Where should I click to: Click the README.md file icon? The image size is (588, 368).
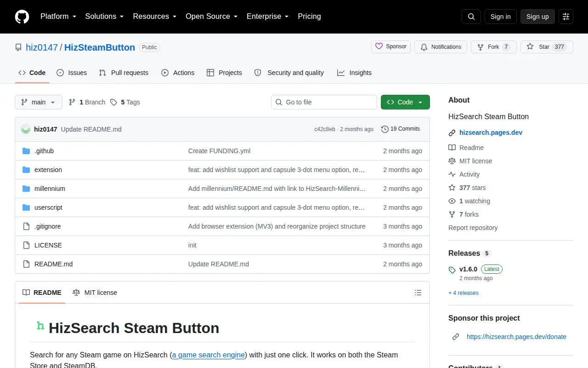pos(26,264)
